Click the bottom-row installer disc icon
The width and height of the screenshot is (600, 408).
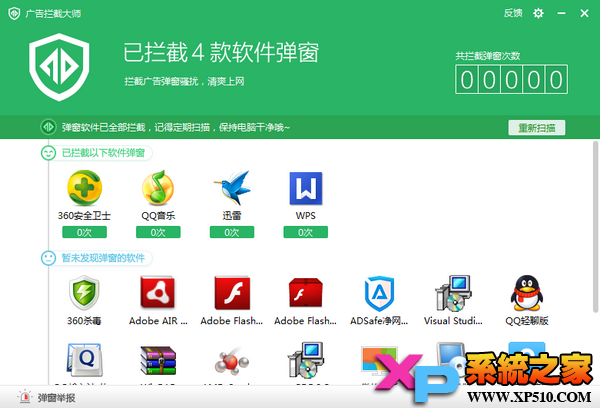[306, 360]
